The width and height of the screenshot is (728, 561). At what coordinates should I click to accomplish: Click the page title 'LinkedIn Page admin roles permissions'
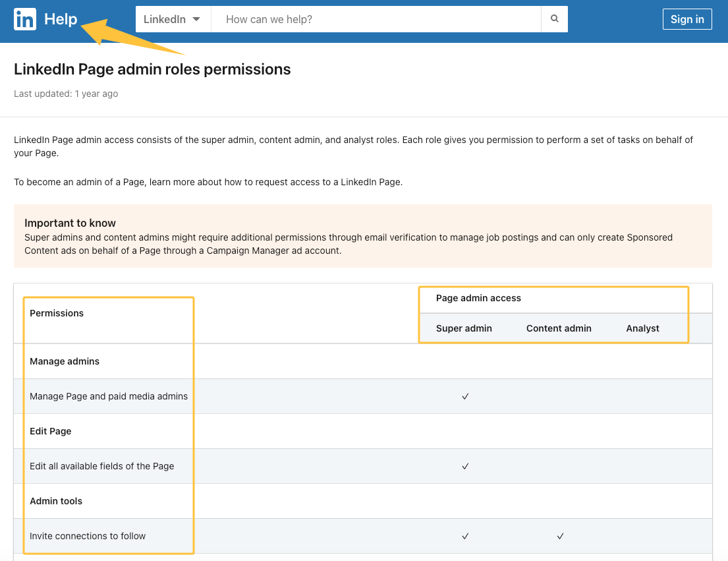click(x=152, y=69)
